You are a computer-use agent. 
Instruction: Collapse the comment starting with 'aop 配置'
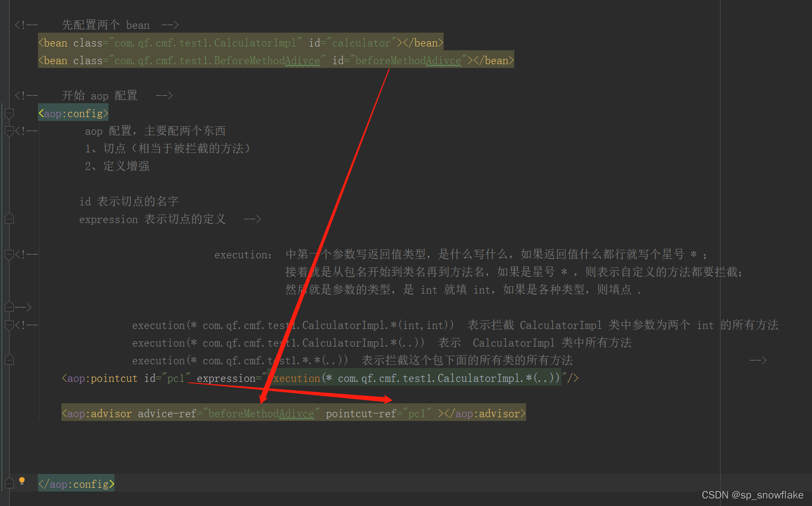(x=9, y=131)
